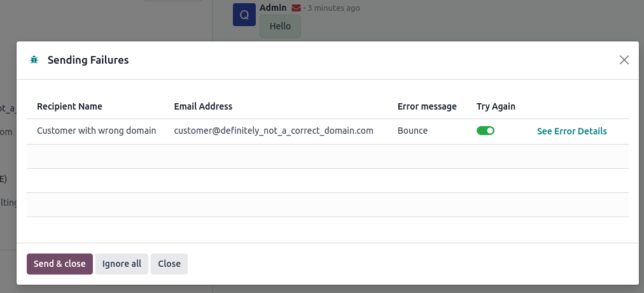Click the Email Address column header
Image resolution: width=644 pixels, height=293 pixels.
(x=203, y=106)
